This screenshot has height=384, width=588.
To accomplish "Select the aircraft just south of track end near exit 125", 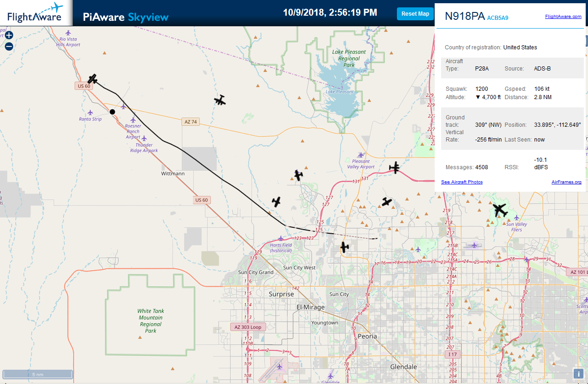I will pyautogui.click(x=344, y=247).
